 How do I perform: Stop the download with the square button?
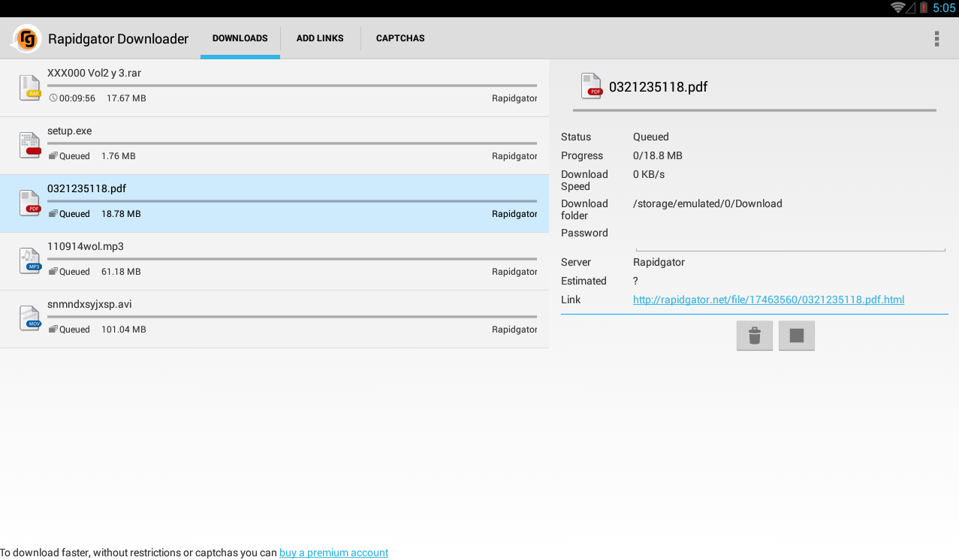click(797, 336)
